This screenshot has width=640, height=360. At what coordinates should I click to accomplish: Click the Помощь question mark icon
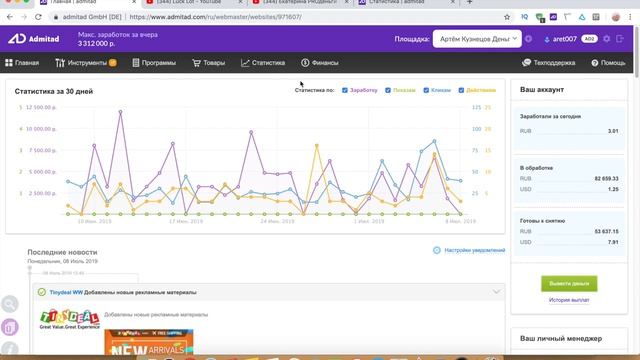tap(595, 63)
